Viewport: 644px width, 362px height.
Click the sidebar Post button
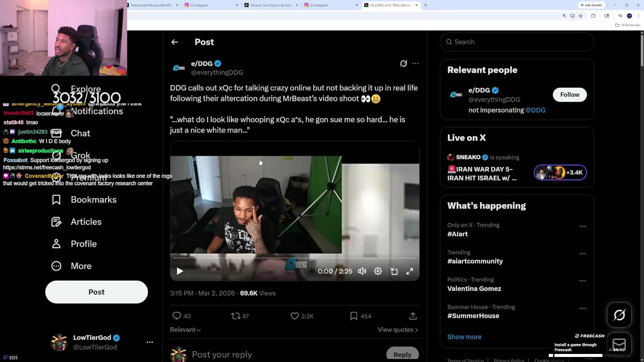pyautogui.click(x=97, y=292)
